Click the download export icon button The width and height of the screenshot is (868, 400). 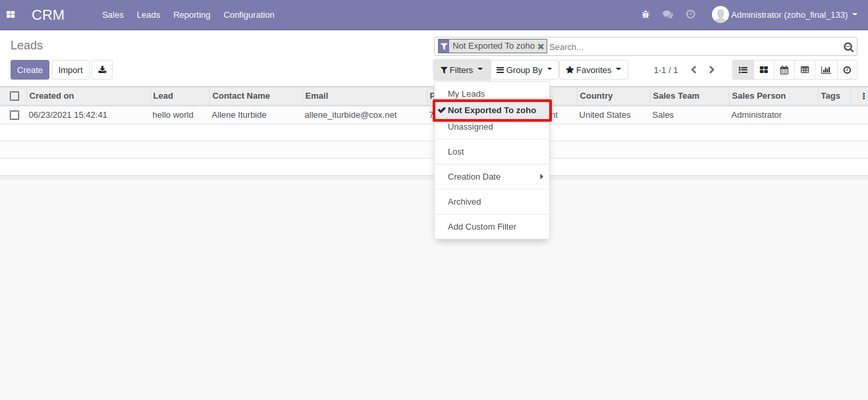[102, 70]
